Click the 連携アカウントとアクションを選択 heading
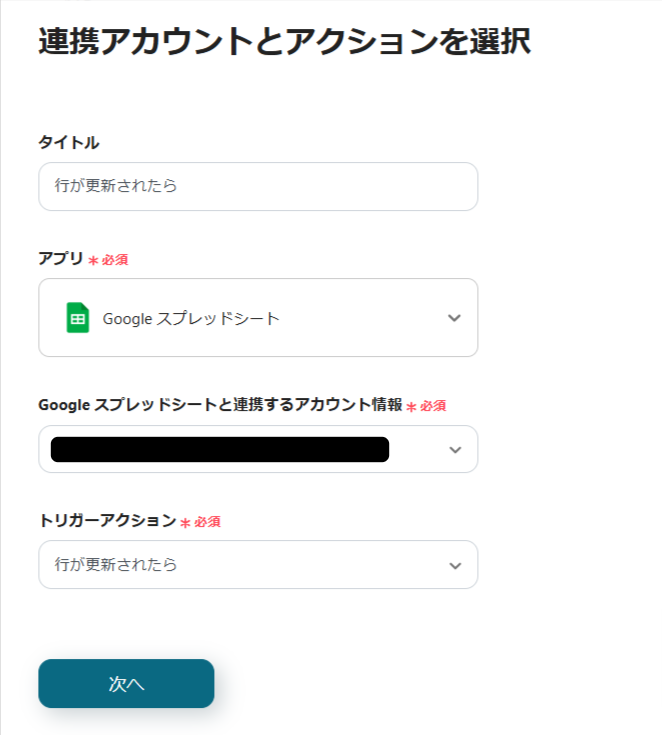The image size is (662, 735). tap(284, 42)
